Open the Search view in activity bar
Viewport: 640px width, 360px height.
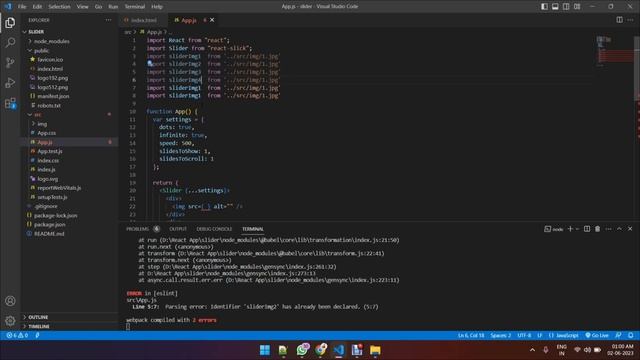pyautogui.click(x=10, y=42)
